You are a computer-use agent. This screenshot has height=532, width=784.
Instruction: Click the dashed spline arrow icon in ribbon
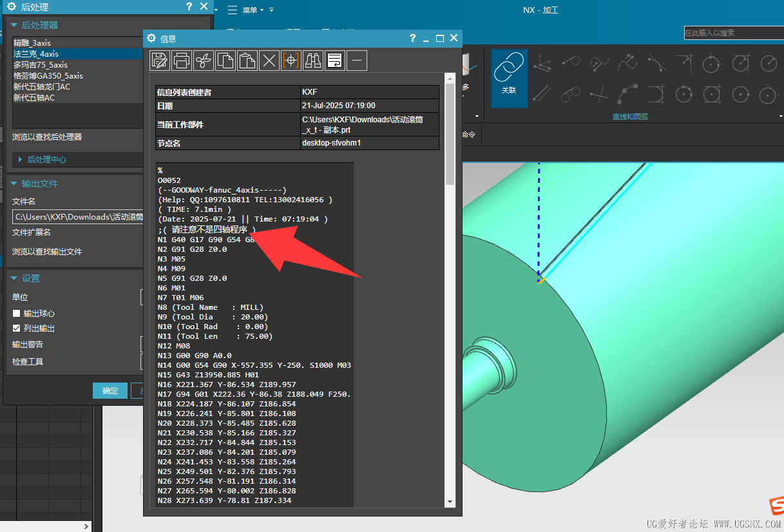click(627, 63)
